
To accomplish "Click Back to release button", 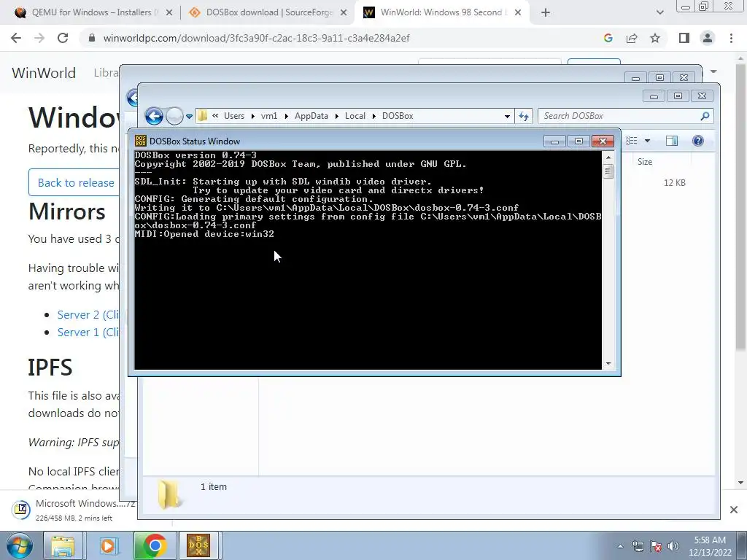I will pyautogui.click(x=74, y=182).
